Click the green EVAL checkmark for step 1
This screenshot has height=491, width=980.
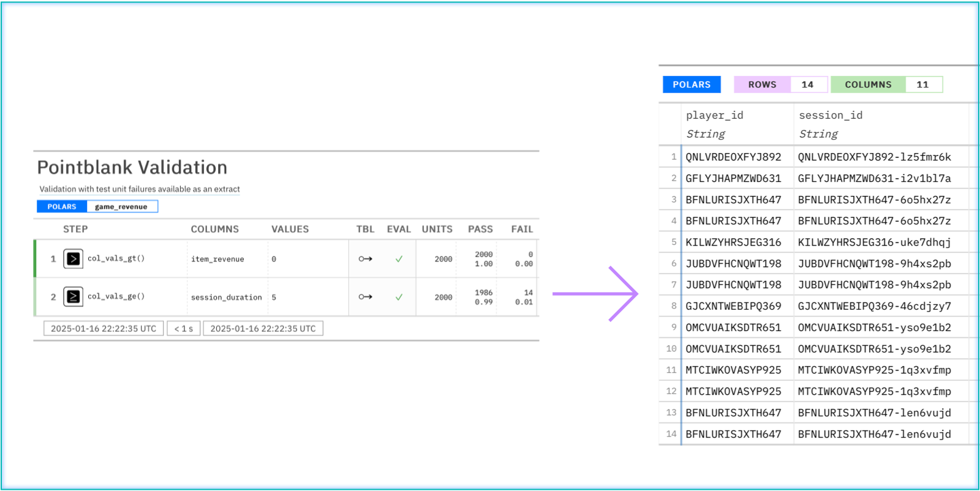point(399,259)
